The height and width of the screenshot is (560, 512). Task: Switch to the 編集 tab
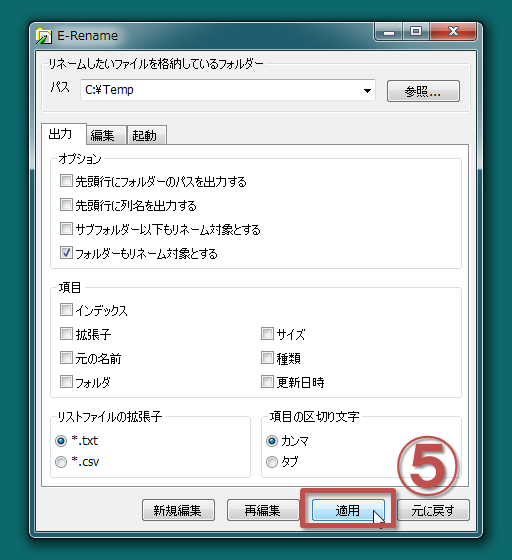pos(106,135)
